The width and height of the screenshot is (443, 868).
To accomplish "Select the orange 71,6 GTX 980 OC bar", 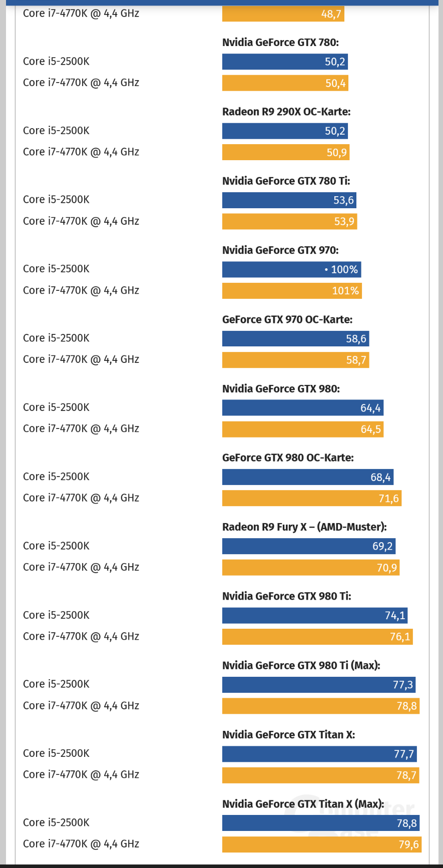I will pyautogui.click(x=311, y=498).
